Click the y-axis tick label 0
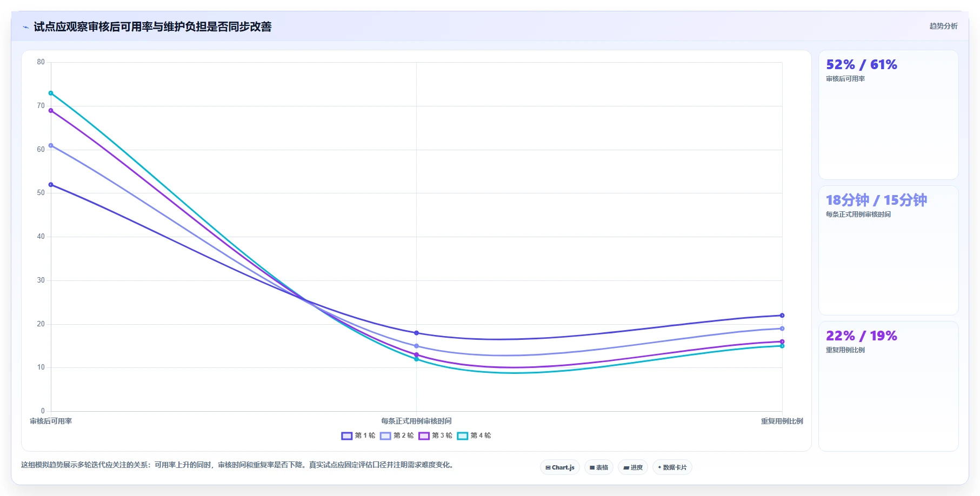 pos(43,411)
